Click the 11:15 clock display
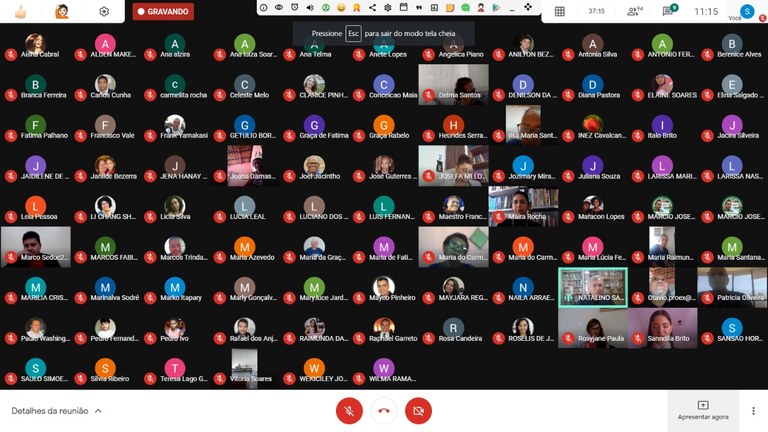The width and height of the screenshot is (768, 432). (706, 11)
